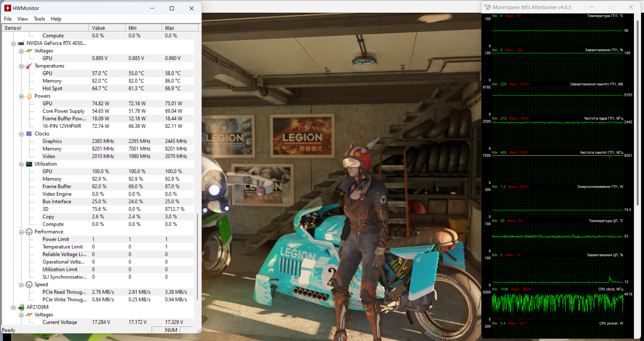Click the Performance gauge icon
The image size is (644, 341).
29,232
